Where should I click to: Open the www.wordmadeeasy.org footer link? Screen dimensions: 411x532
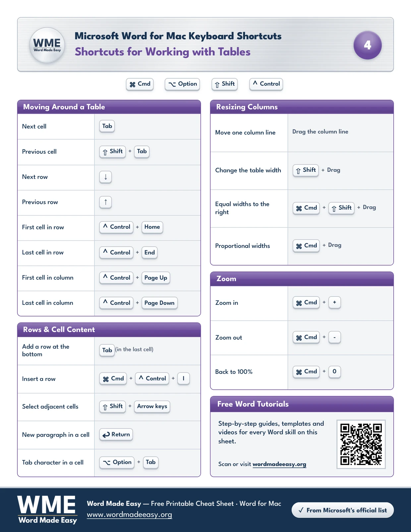(129, 515)
